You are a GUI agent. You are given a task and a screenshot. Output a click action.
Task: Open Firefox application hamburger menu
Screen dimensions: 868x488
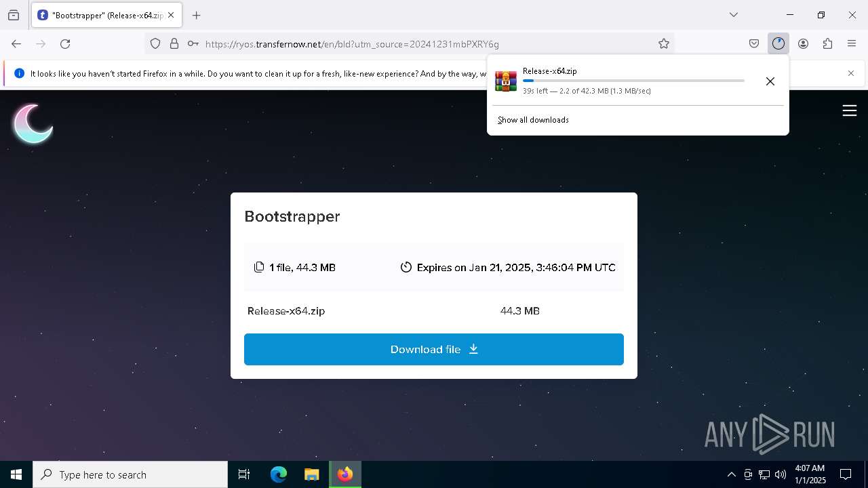click(x=852, y=44)
